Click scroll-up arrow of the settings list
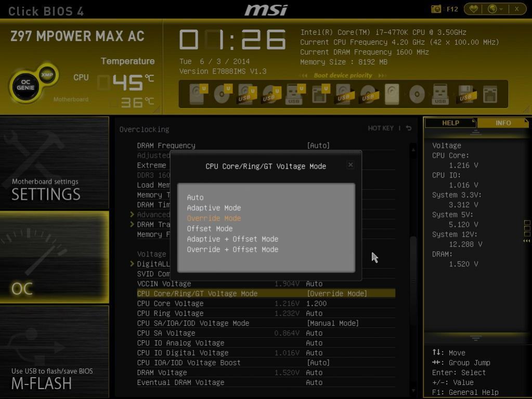The image size is (532, 399). coord(413,149)
